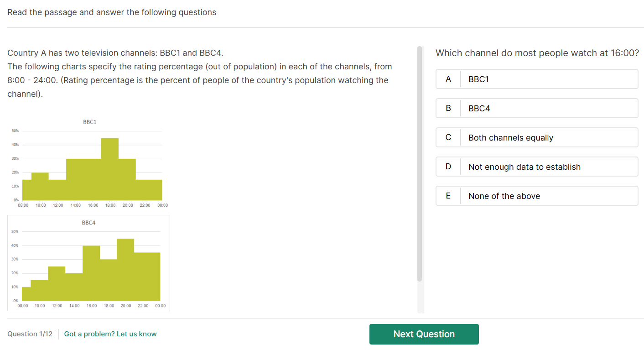Choose 'None of the above' option
This screenshot has height=350, width=644.
tap(537, 196)
